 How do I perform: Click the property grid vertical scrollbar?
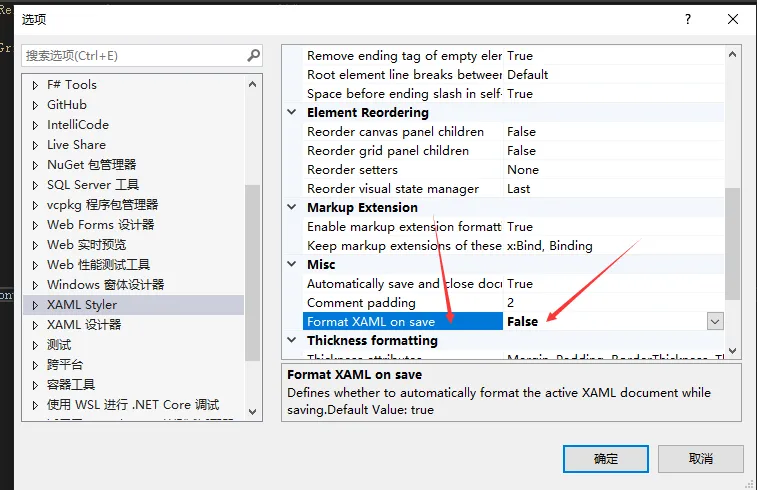pos(733,240)
